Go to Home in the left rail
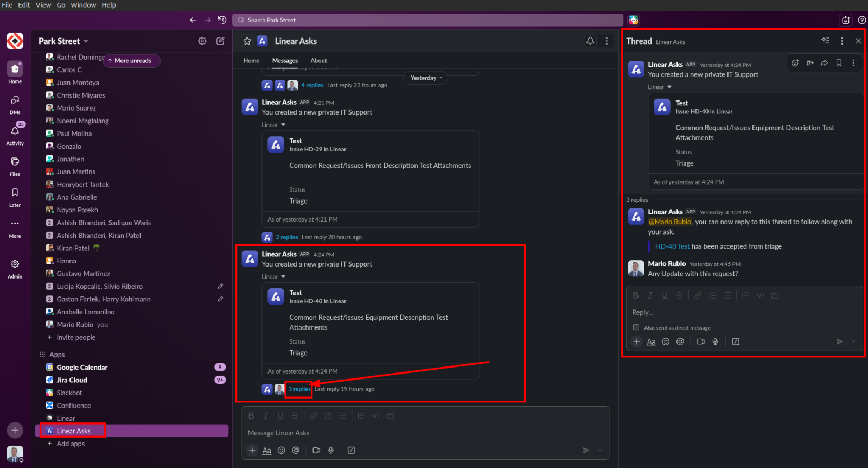The width and height of the screenshot is (868, 468). pyautogui.click(x=15, y=72)
